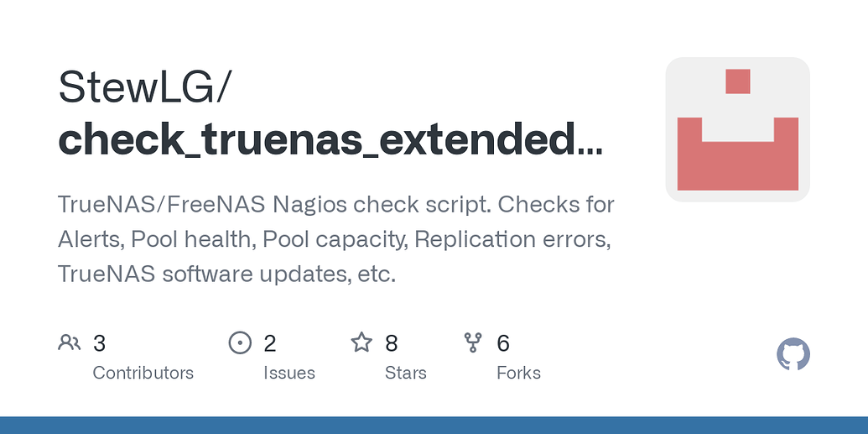
Task: Select the Forks label
Action: click(x=518, y=373)
